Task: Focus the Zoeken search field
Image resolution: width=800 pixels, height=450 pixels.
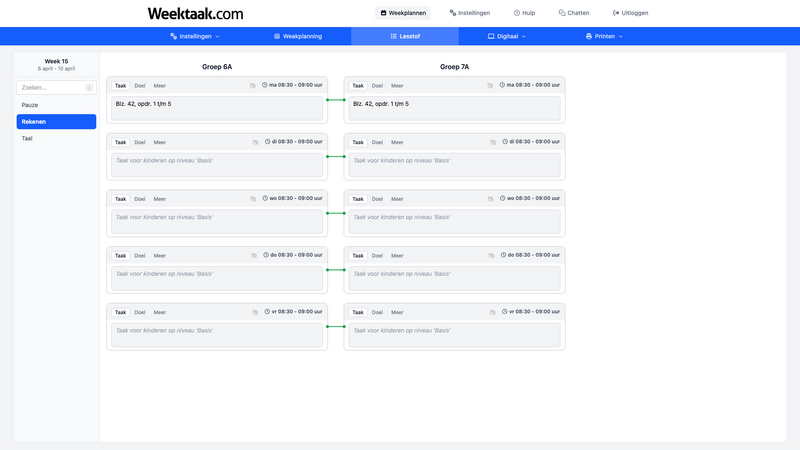Action: tap(56, 87)
